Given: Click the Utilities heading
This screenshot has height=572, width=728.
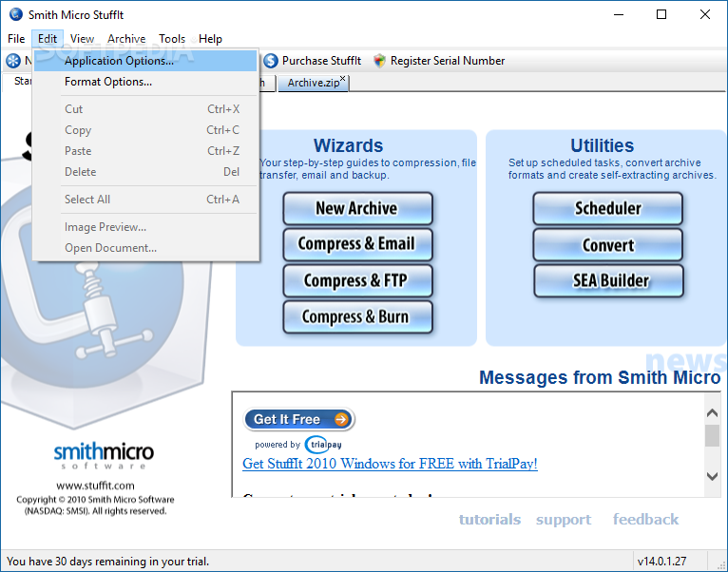Looking at the screenshot, I should [603, 145].
